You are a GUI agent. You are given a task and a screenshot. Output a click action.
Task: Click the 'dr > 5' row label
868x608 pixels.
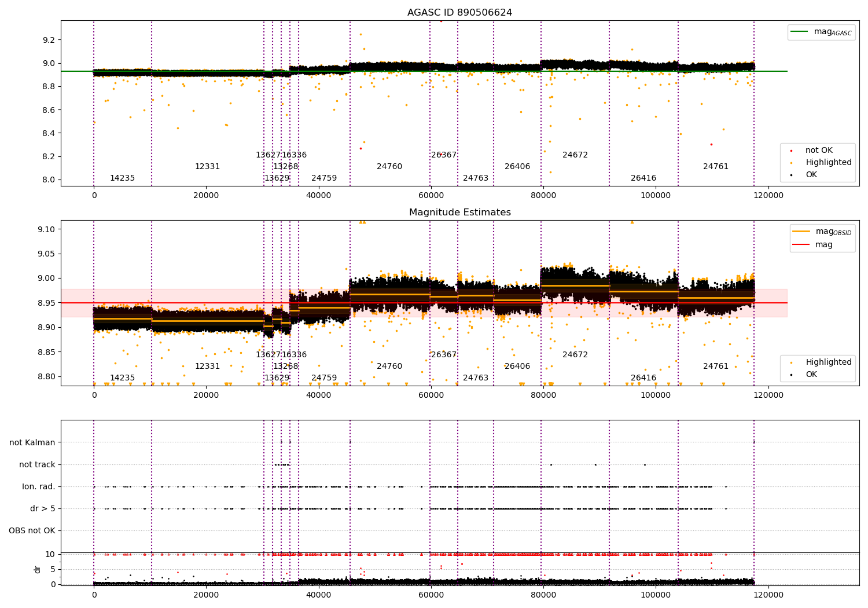click(43, 508)
